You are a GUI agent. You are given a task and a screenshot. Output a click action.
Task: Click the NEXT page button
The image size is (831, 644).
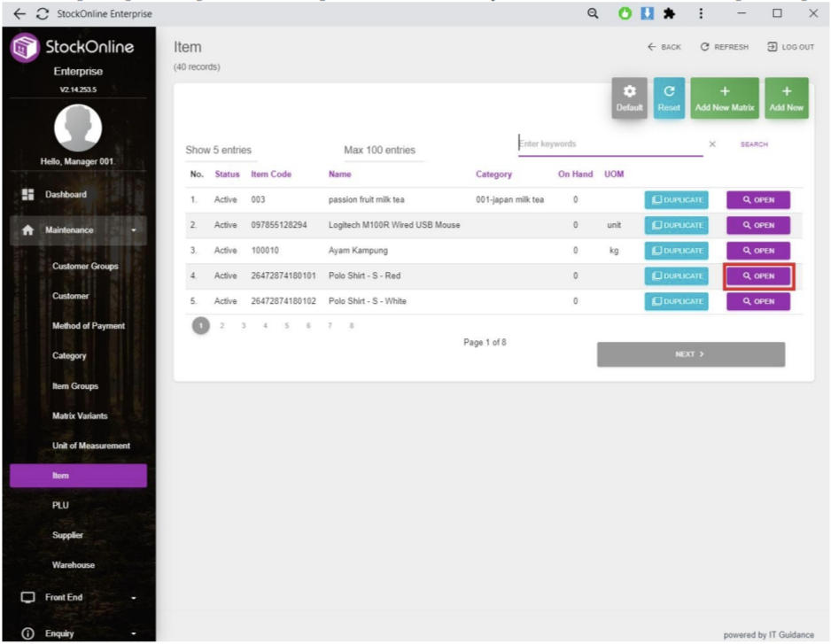click(x=690, y=354)
